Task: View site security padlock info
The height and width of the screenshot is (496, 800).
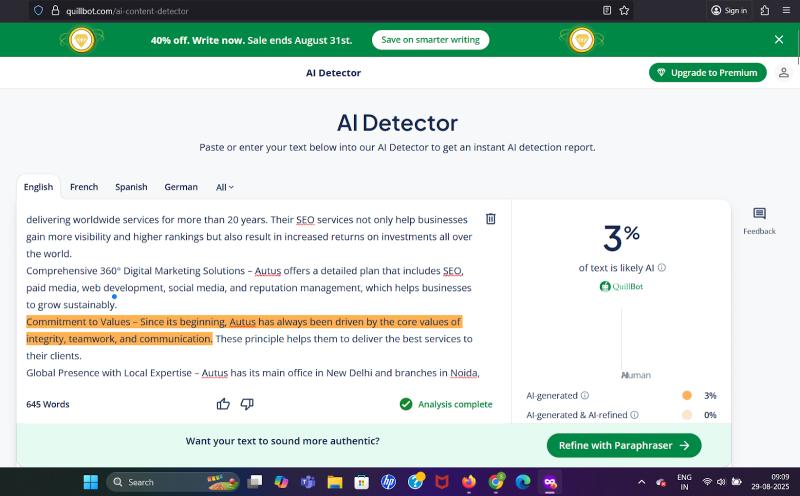Action: click(x=55, y=10)
